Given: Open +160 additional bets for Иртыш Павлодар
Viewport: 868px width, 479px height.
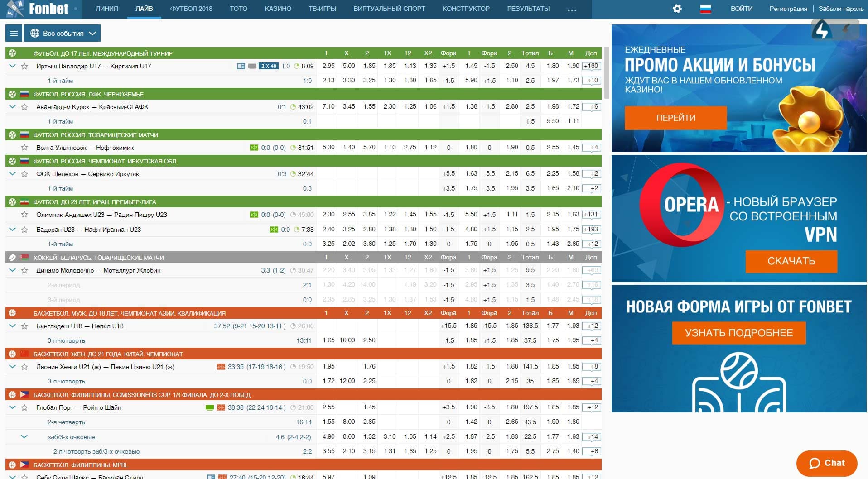Looking at the screenshot, I should click(591, 66).
